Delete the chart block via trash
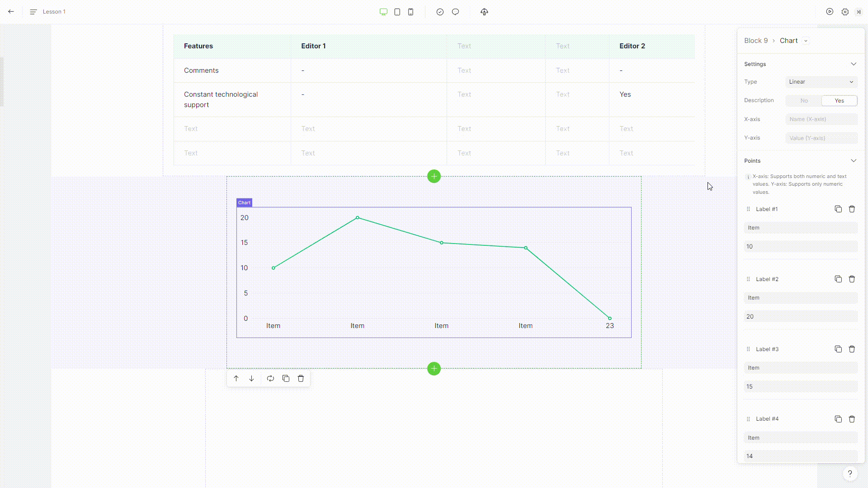The width and height of the screenshot is (868, 488). click(x=301, y=379)
